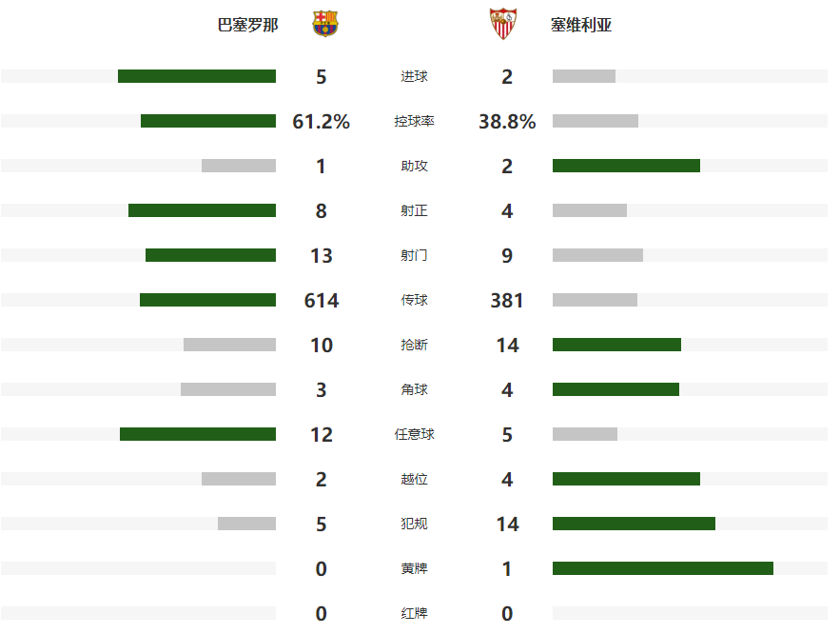Click the Barcelona team crest icon

coord(325,24)
